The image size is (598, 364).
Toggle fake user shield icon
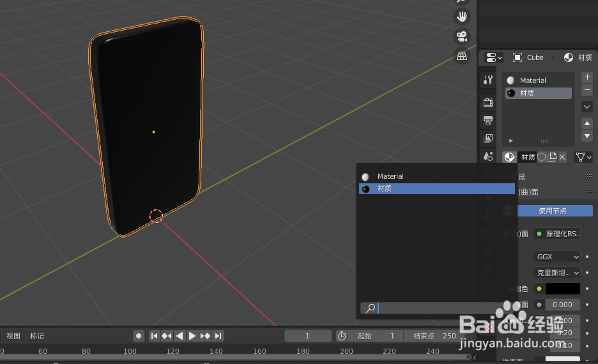coord(542,157)
